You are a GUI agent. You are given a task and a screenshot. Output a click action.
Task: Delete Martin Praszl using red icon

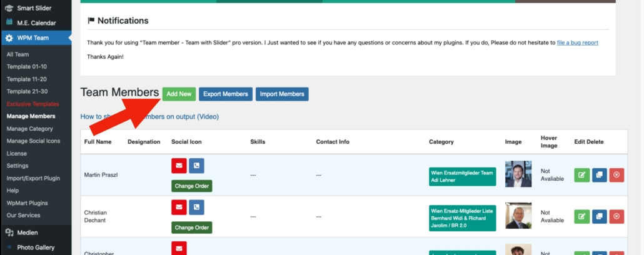pyautogui.click(x=616, y=175)
